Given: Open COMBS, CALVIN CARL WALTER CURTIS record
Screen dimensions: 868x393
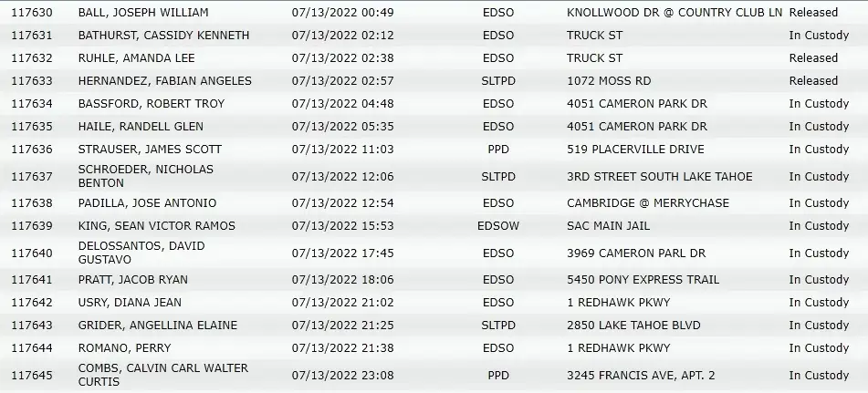Looking at the screenshot, I should (x=163, y=375).
